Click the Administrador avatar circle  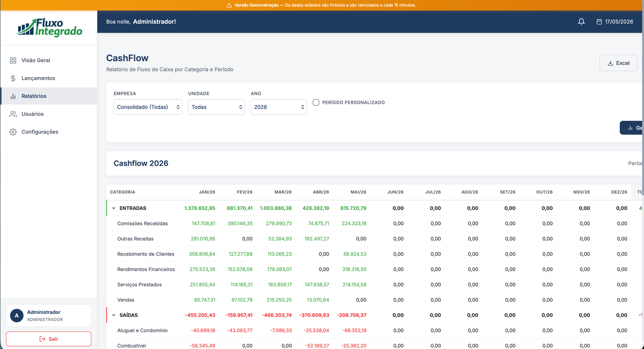coord(17,316)
